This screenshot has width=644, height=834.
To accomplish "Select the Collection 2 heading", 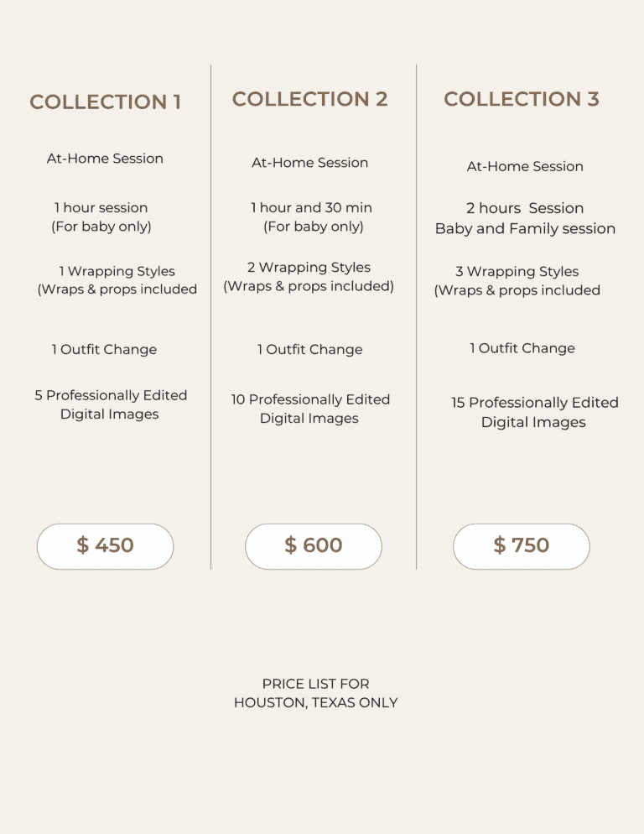I will coord(309,99).
